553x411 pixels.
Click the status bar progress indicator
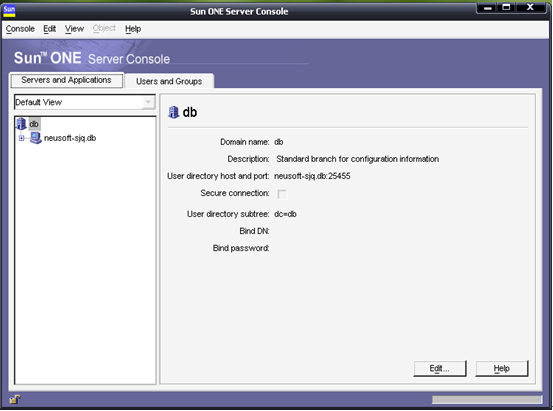(x=487, y=399)
